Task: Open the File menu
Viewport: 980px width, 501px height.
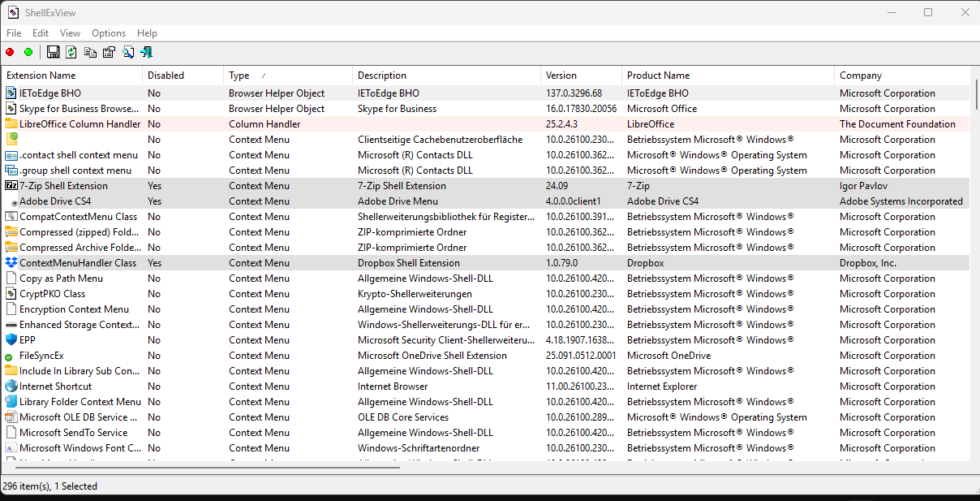Action: tap(14, 33)
